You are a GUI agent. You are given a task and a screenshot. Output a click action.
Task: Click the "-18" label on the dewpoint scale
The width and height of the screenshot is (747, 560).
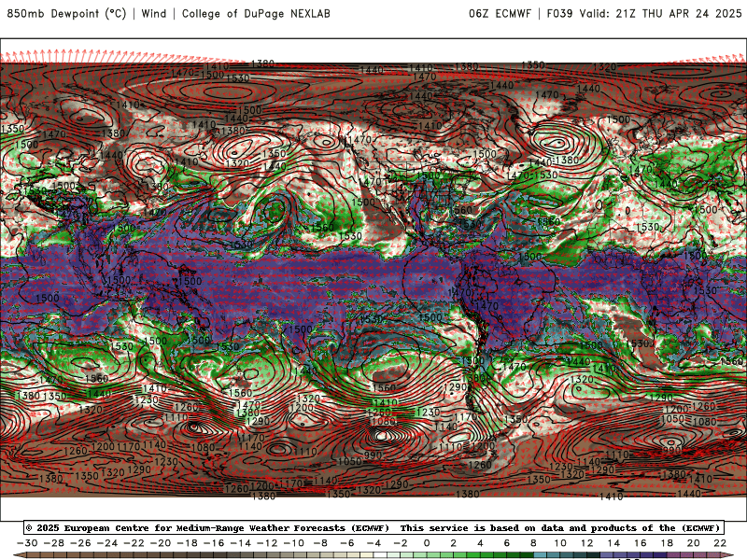click(x=187, y=543)
